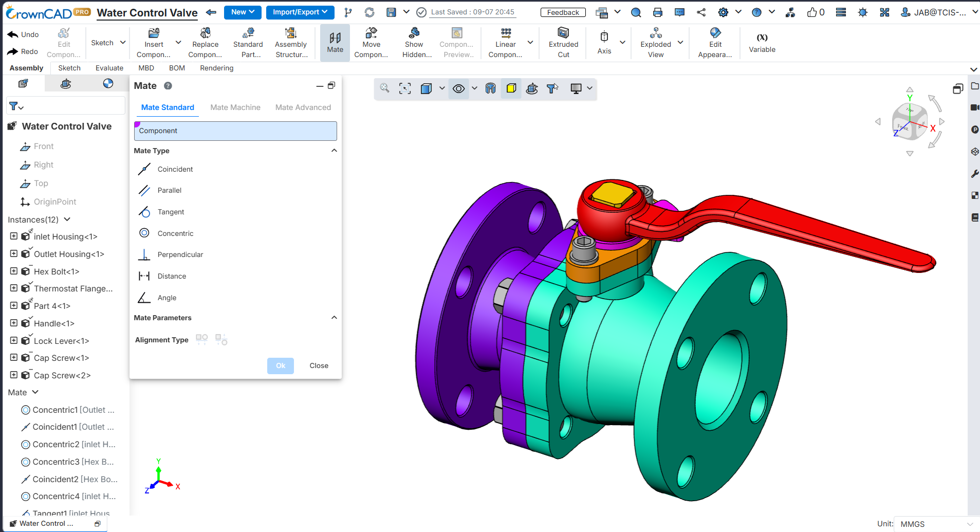This screenshot has width=980, height=532.
Task: Open the New dropdown button
Action: click(x=243, y=12)
